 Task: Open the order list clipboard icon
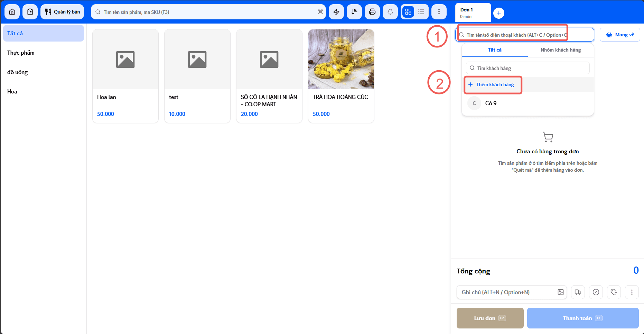(x=30, y=12)
